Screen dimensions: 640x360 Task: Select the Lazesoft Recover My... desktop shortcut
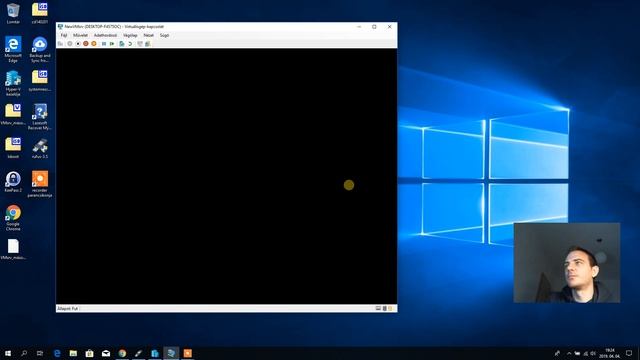point(40,117)
